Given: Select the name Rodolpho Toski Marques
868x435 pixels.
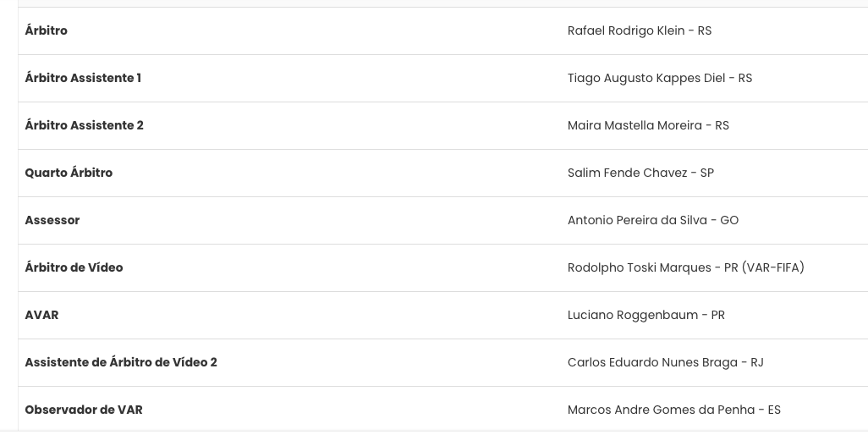Looking at the screenshot, I should click(x=639, y=267).
